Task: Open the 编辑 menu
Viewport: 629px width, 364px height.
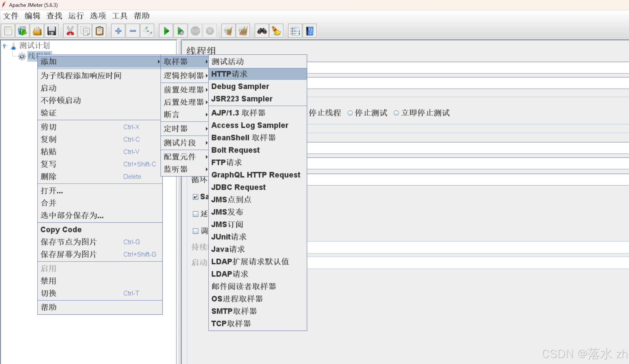Action: coord(32,16)
